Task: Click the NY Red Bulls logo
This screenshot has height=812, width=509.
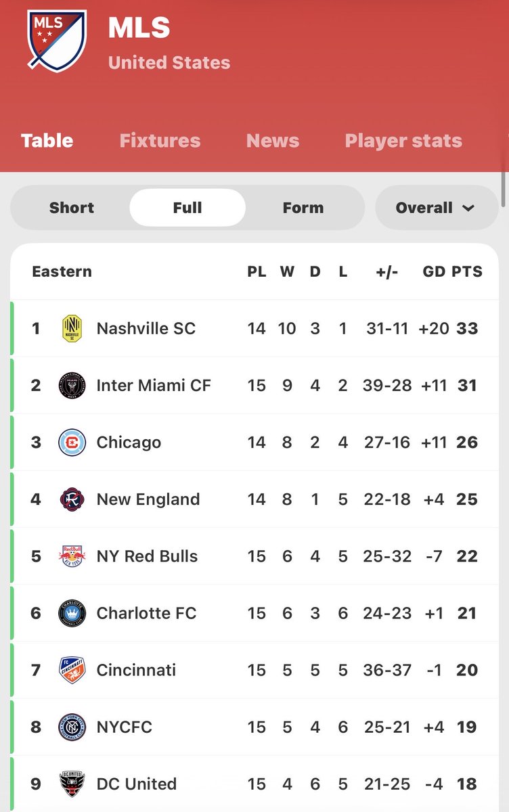Action: pyautogui.click(x=72, y=556)
